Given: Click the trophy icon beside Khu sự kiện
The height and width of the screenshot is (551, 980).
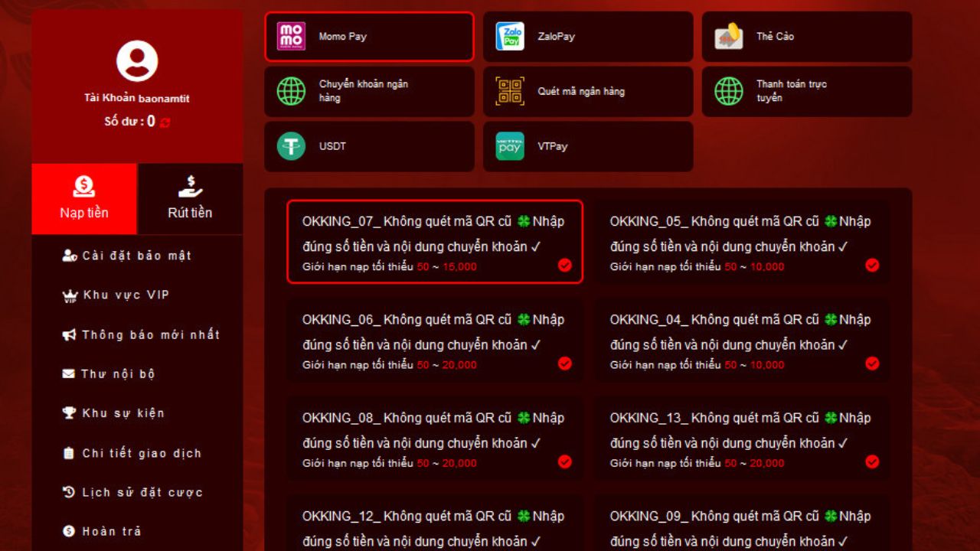Looking at the screenshot, I should point(69,413).
